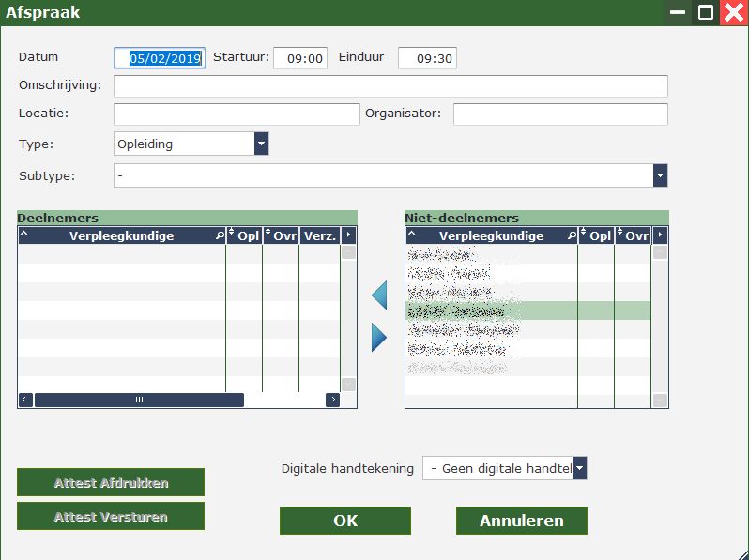Open the Digitale handtekening dropdown

[579, 468]
